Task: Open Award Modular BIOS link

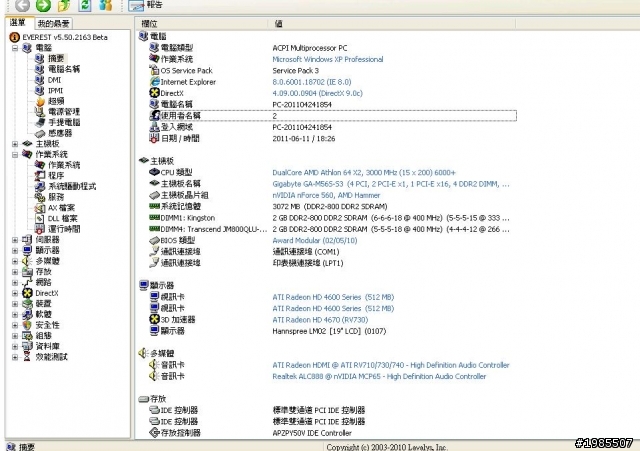Action: pos(315,240)
